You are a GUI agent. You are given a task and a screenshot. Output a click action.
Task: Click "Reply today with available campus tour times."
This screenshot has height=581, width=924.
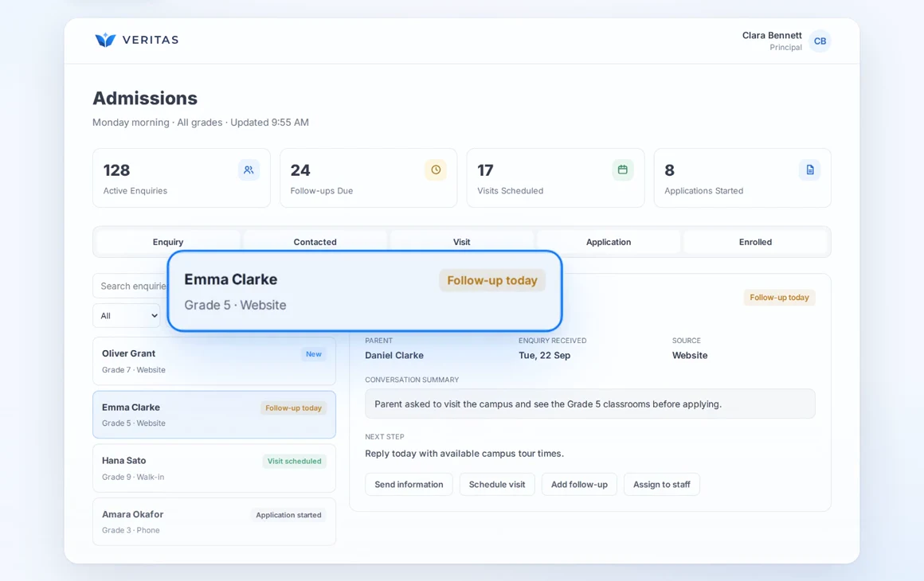click(x=464, y=454)
